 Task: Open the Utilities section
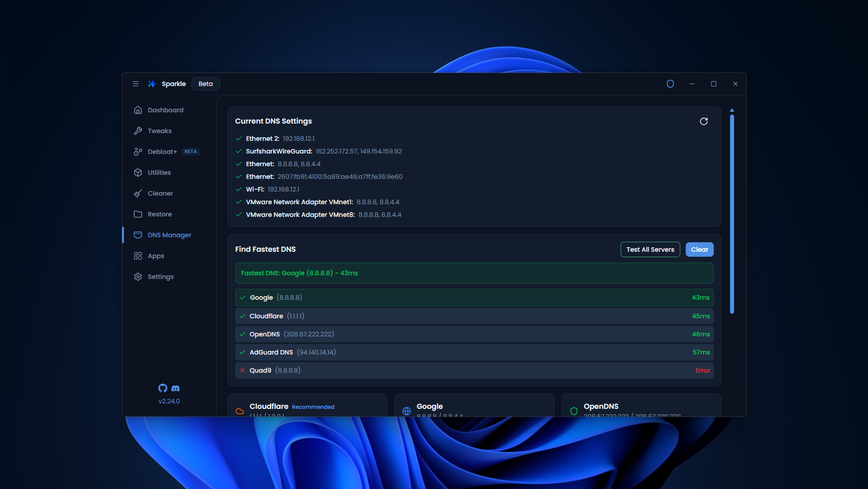point(159,173)
